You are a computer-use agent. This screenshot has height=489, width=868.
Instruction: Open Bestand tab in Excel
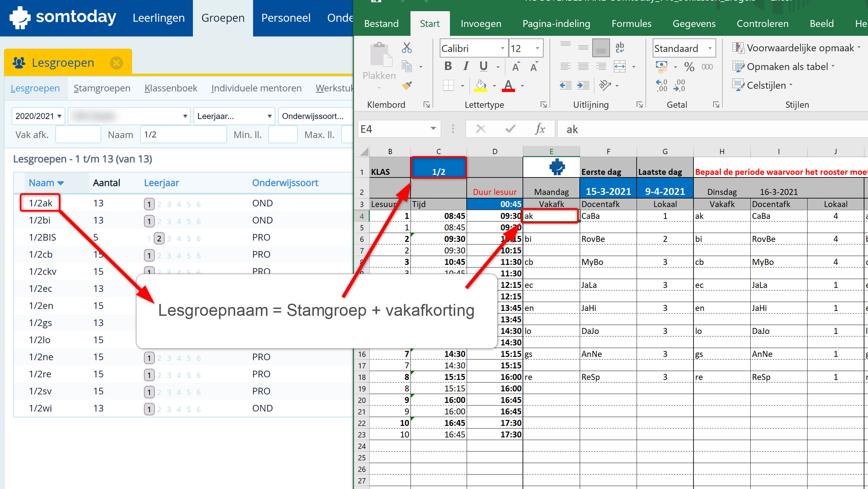pos(382,23)
